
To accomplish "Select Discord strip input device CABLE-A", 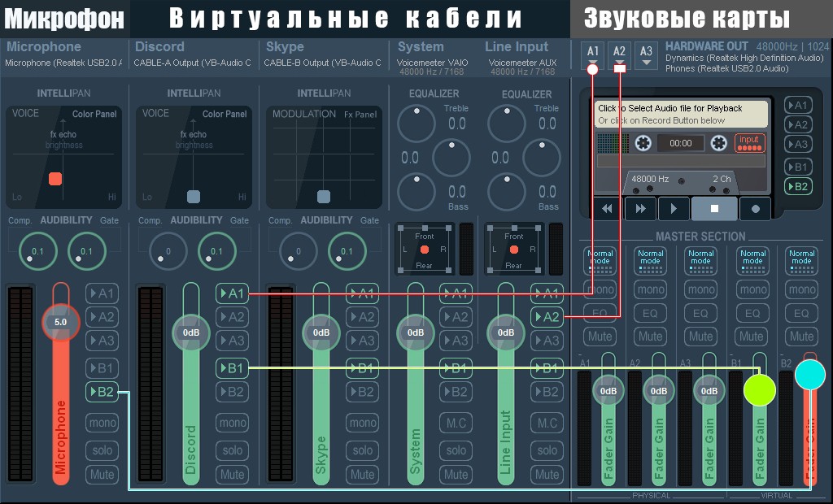I will pos(192,63).
